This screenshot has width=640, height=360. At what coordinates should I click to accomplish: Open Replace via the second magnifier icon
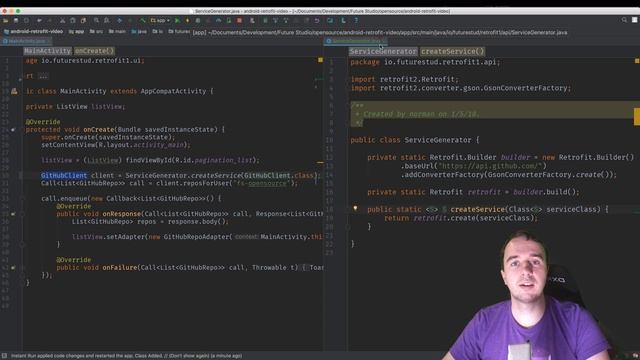107,20
